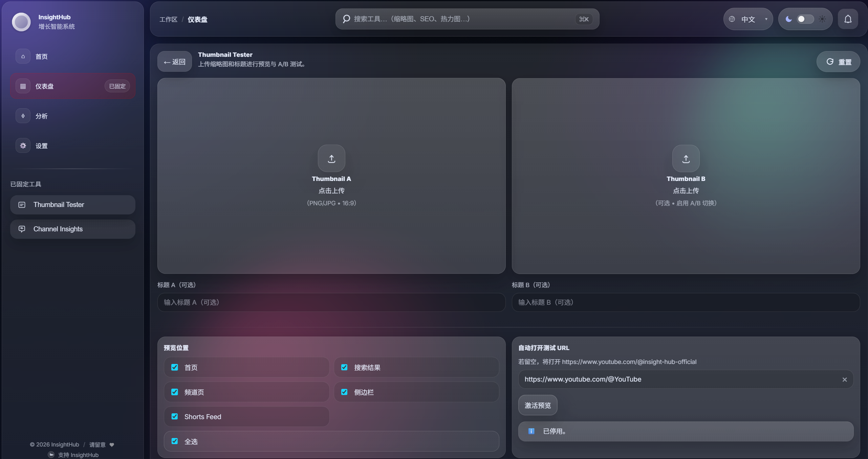Toggle the 全选 checkbox
This screenshot has width=868, height=459.
[x=175, y=441]
